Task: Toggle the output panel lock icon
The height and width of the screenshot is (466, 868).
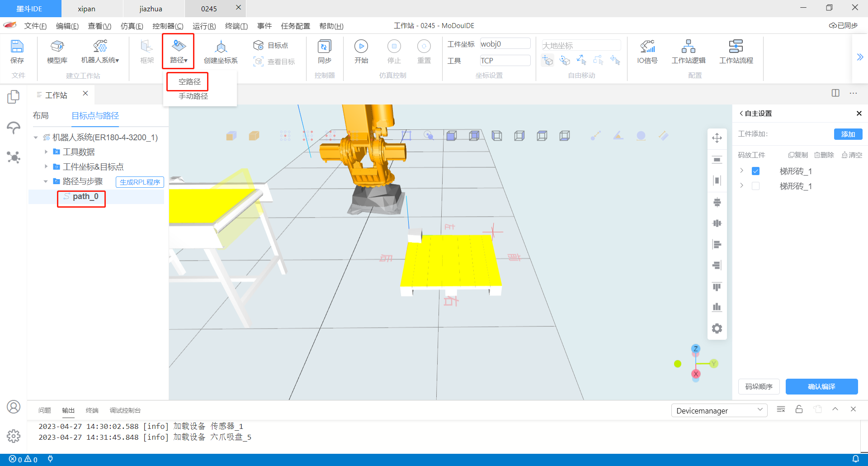Action: 799,409
